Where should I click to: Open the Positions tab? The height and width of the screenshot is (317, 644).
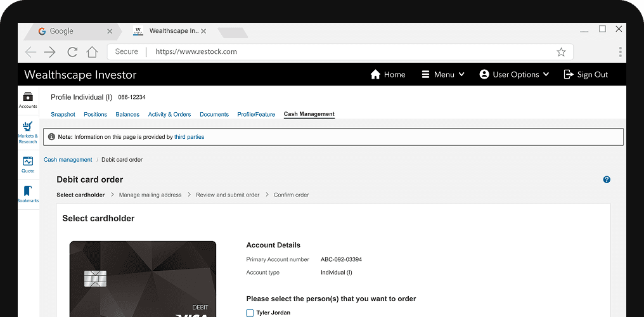coord(95,115)
